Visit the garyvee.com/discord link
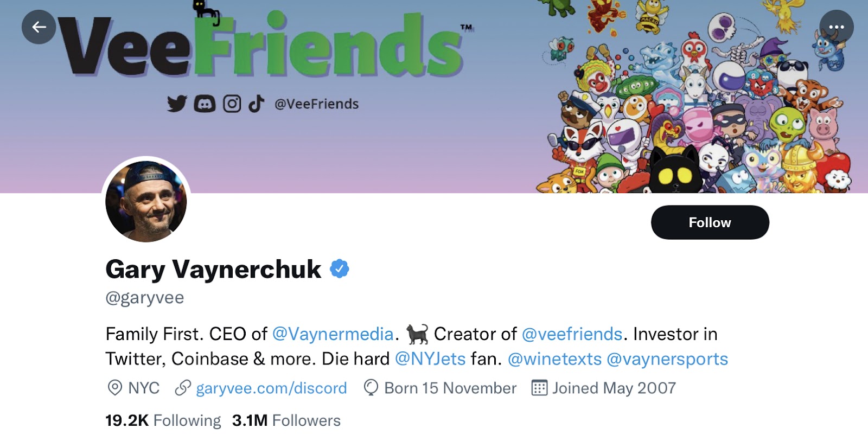 pos(271,388)
